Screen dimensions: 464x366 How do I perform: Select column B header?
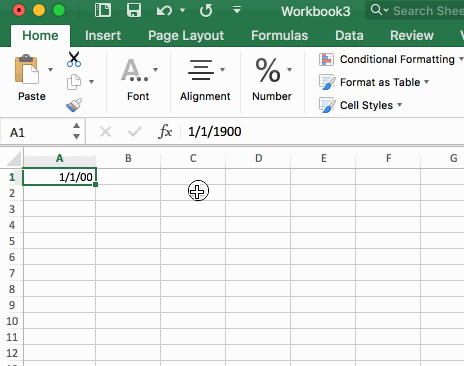(x=128, y=158)
